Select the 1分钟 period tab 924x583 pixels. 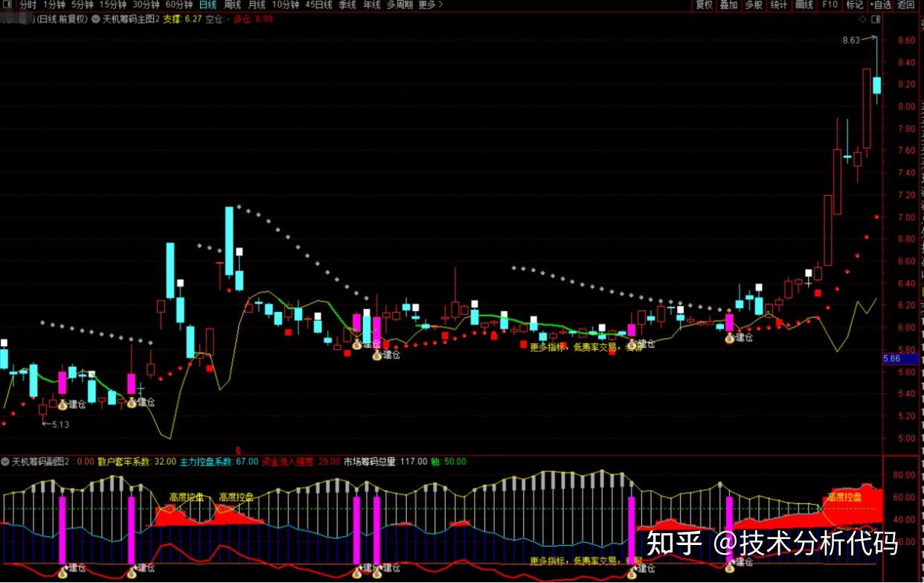pyautogui.click(x=54, y=4)
